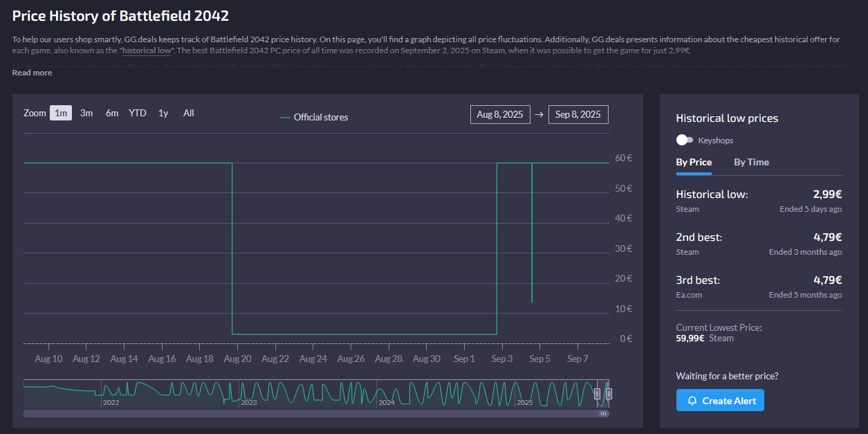Click the Create Alert button

coord(720,401)
